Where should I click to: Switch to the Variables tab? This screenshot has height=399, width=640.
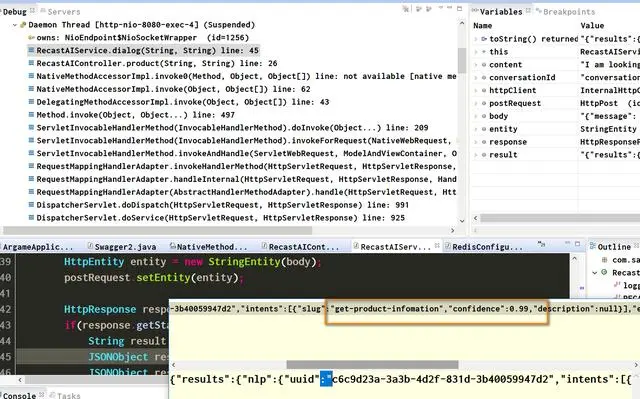tap(500, 12)
